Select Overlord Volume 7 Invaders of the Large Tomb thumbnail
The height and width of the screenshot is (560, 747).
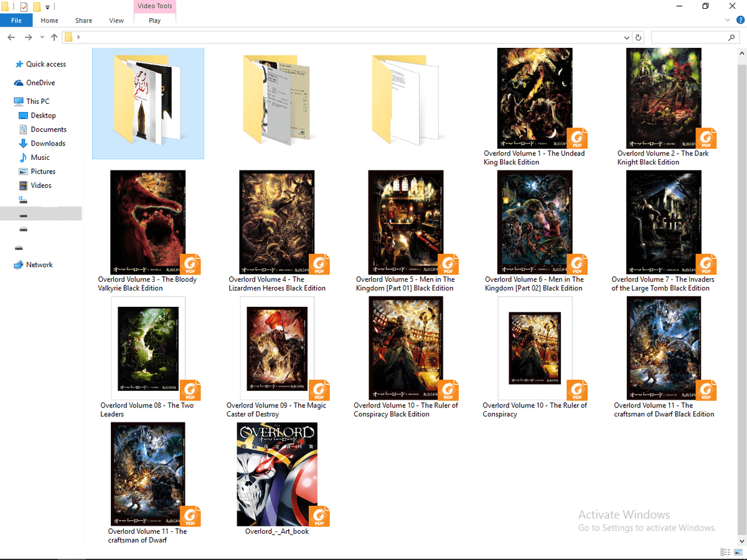click(x=663, y=223)
